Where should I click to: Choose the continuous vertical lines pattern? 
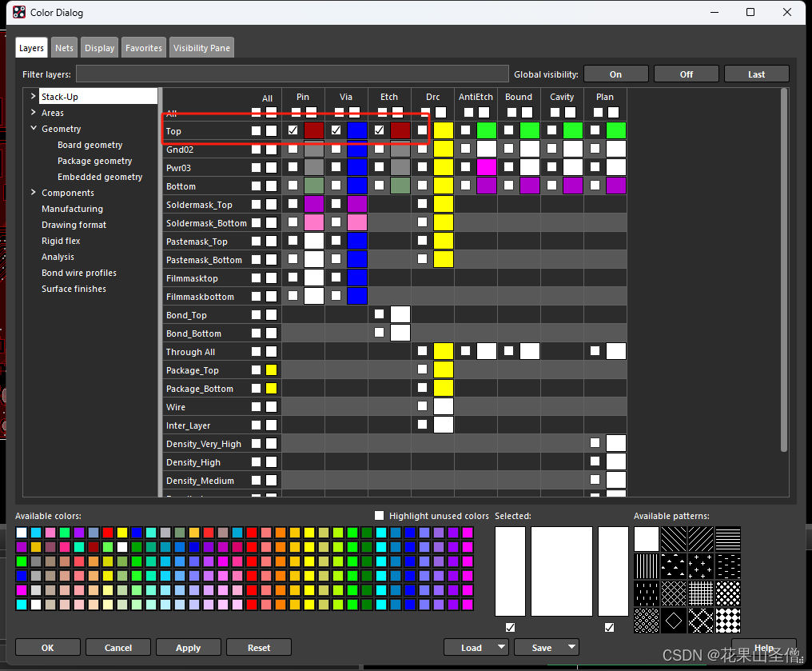(647, 566)
